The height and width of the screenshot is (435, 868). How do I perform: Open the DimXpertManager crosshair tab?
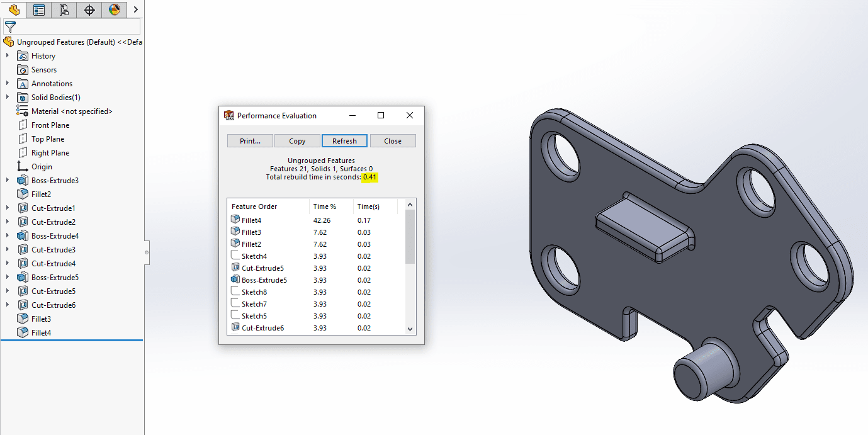[x=89, y=9]
